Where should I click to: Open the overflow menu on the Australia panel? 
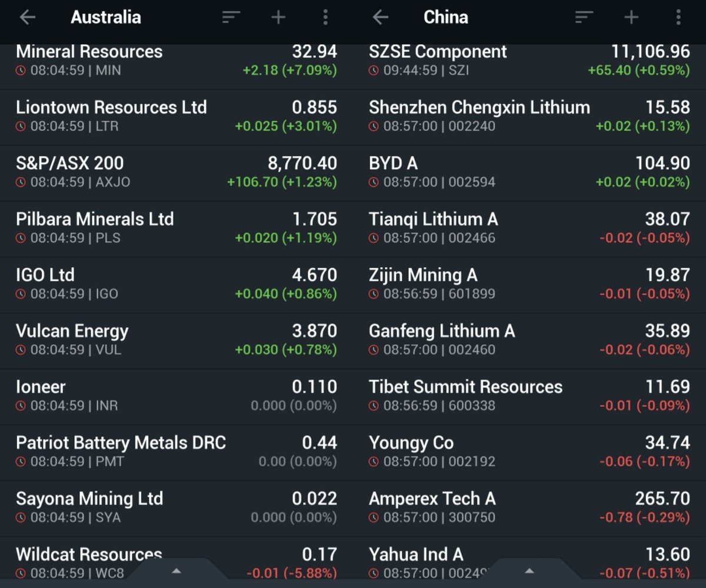325,17
